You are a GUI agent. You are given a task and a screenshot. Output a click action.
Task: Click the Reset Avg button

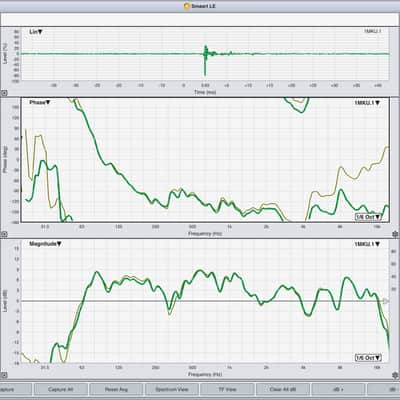[116, 389]
